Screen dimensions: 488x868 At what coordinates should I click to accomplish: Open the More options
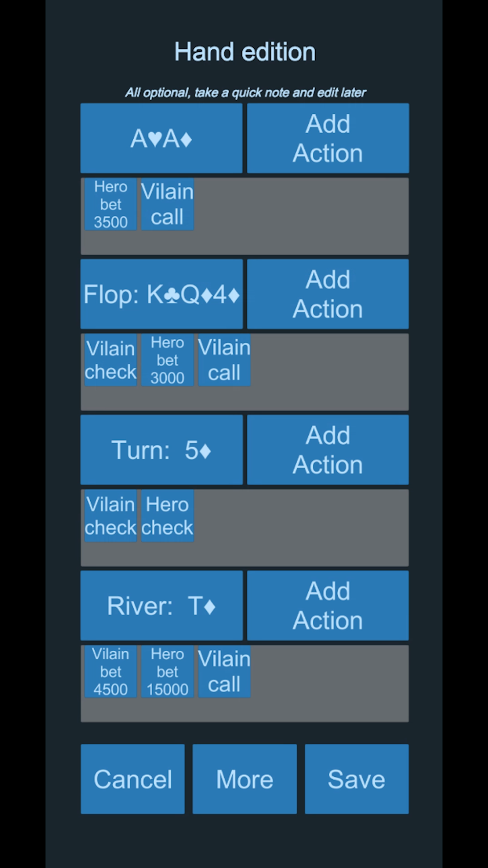244,779
